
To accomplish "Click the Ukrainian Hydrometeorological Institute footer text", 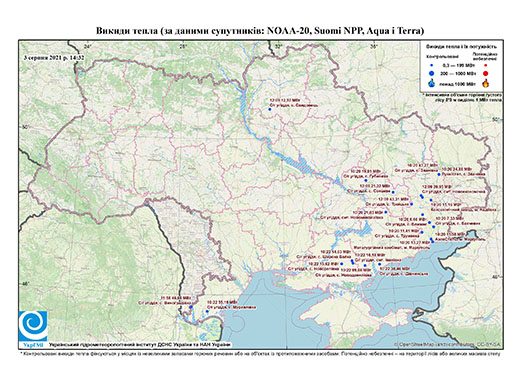I will coord(140,345).
